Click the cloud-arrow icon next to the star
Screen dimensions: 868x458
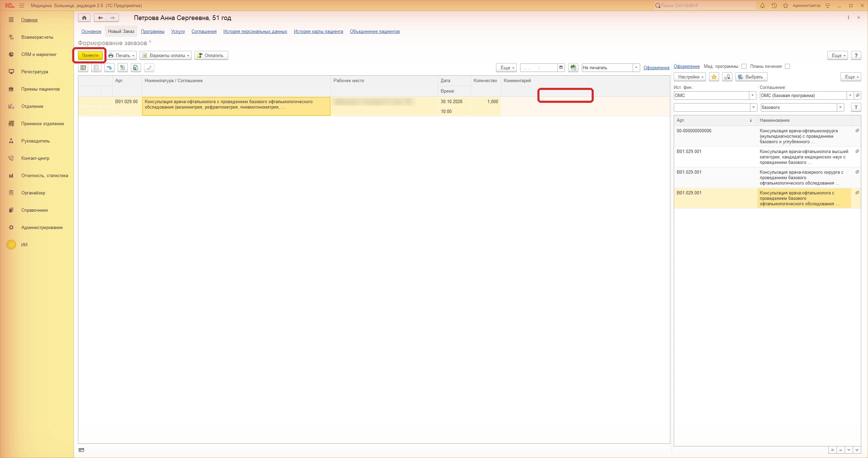[x=727, y=77]
